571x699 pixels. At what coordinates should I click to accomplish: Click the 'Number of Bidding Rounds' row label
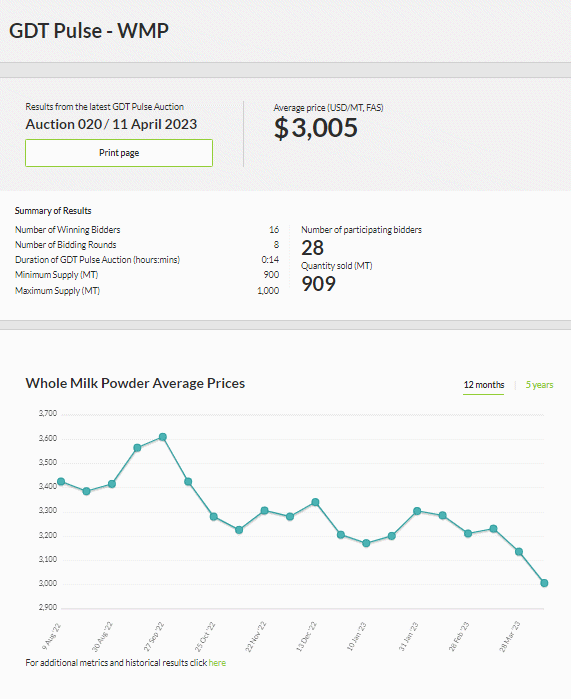[x=66, y=245]
